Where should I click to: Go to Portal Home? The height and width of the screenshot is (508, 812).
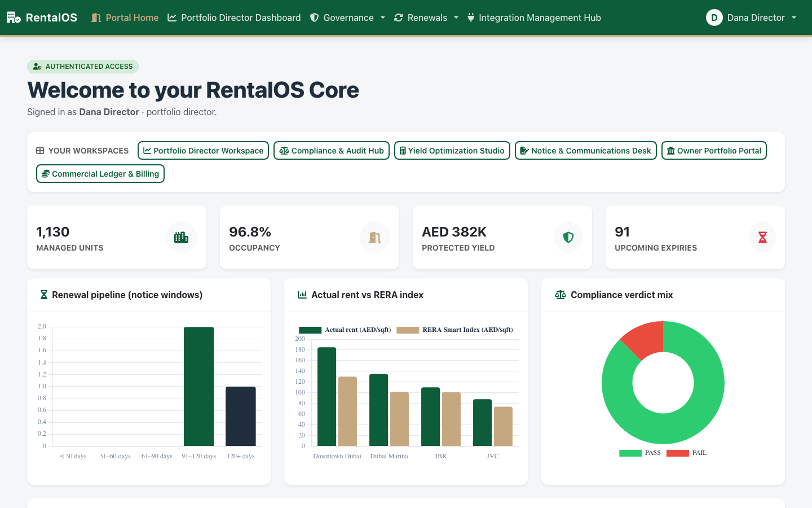pyautogui.click(x=125, y=17)
